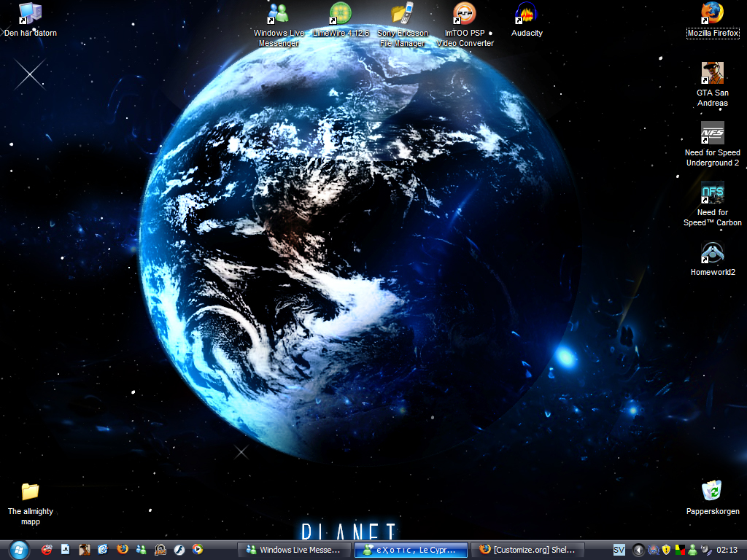Click the Need for Speed Carbon icon
Viewport: 747px width, 560px height.
(713, 193)
